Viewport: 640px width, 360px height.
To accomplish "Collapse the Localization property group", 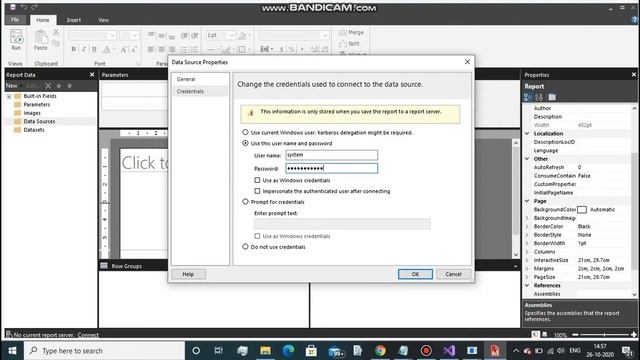I will click(527, 133).
